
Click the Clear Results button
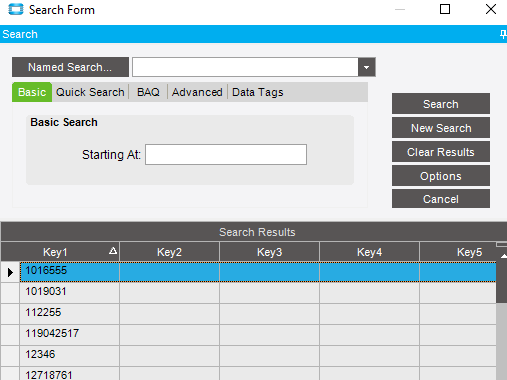441,152
